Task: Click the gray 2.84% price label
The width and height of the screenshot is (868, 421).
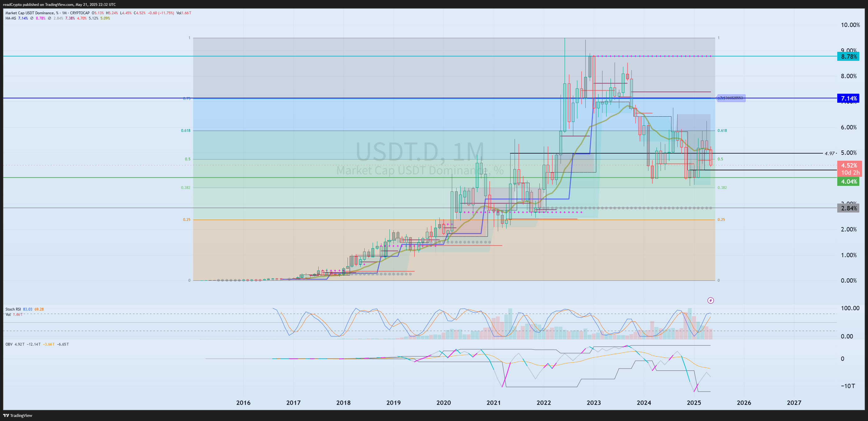Action: [848, 208]
